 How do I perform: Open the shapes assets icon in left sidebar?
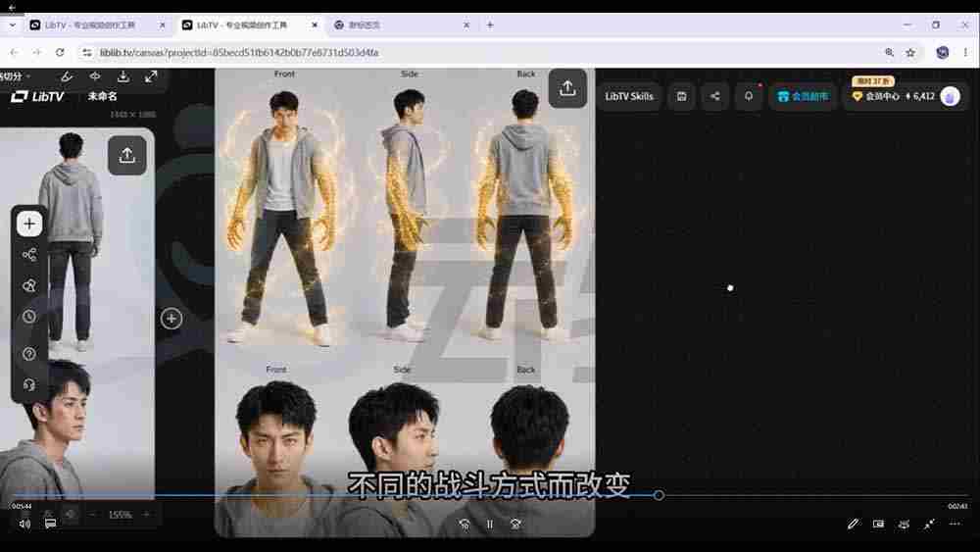29,285
